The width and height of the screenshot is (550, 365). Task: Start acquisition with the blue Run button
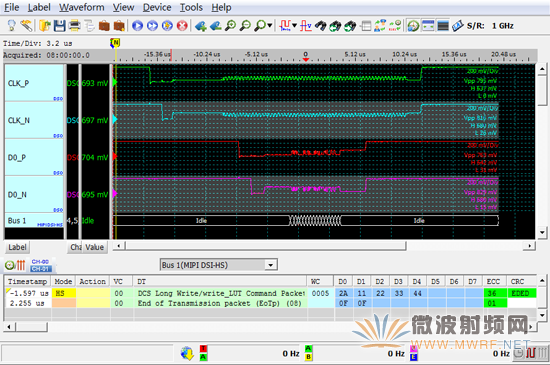[137, 26]
